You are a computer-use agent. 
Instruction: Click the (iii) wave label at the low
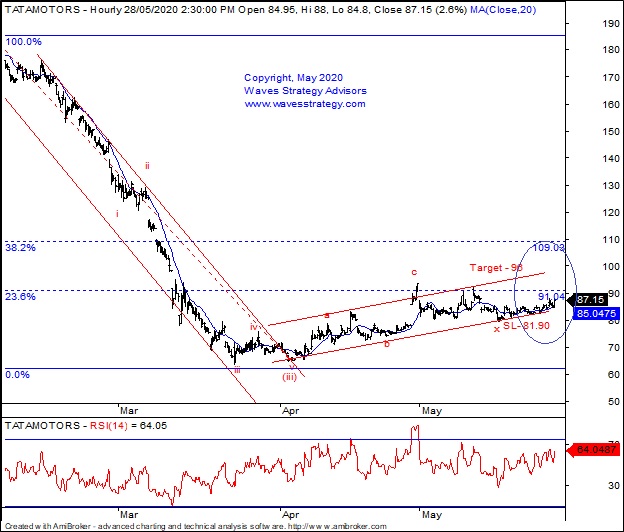click(x=290, y=377)
